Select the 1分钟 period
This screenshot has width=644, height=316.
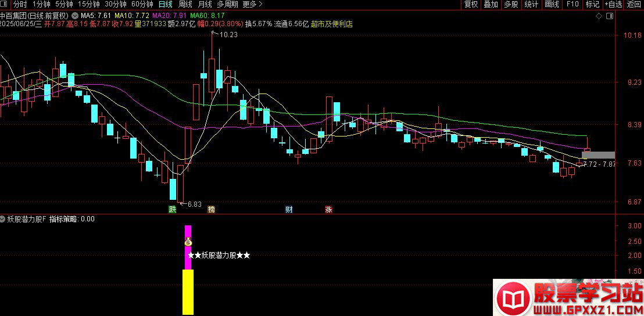coord(41,5)
